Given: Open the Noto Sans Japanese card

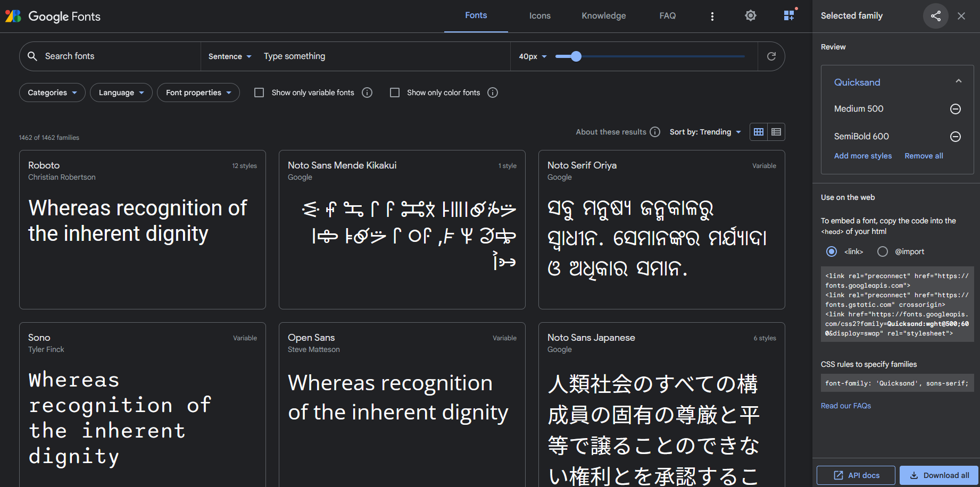Looking at the screenshot, I should tap(662, 405).
